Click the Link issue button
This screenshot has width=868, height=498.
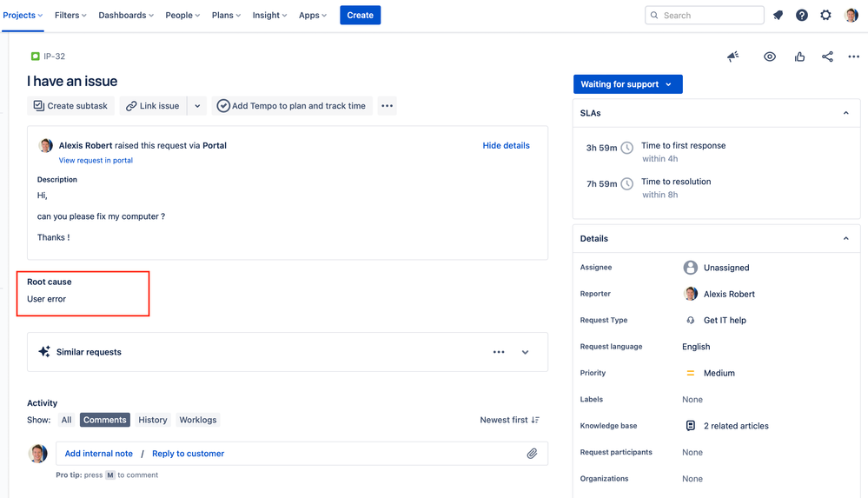click(x=153, y=106)
